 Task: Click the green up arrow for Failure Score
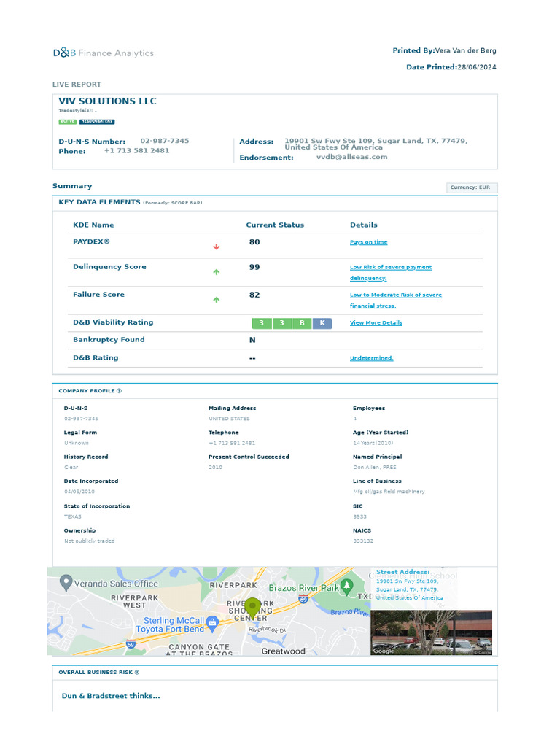(216, 300)
